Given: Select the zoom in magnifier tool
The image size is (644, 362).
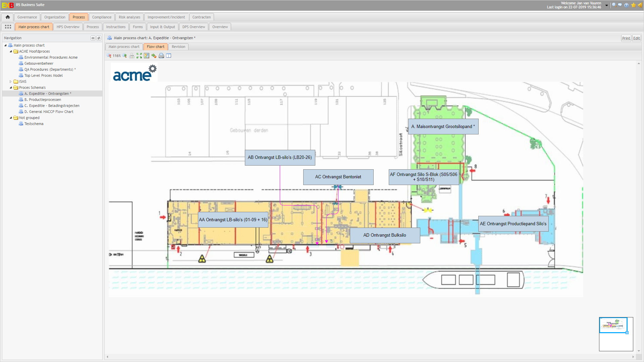Looking at the screenshot, I should coord(124,56).
